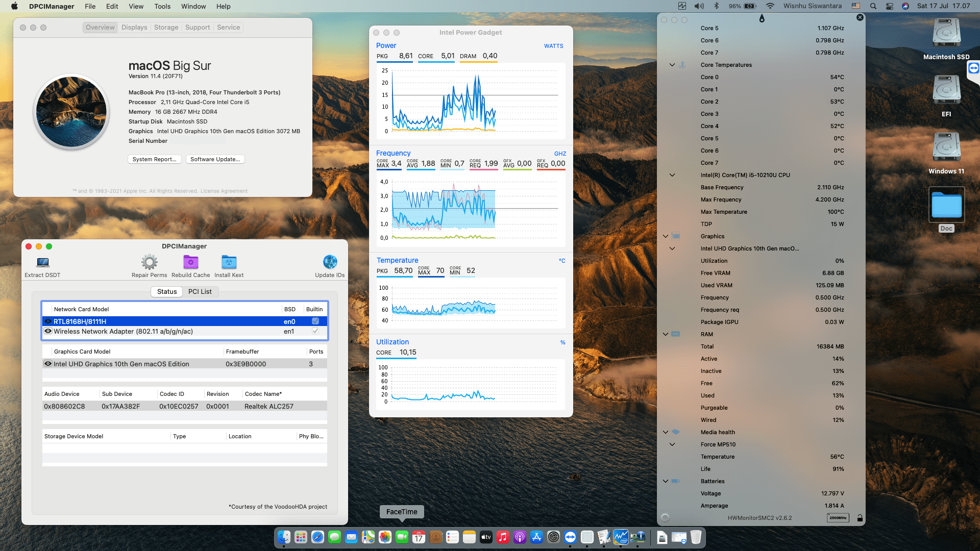This screenshot has height=551, width=980.
Task: Open App Store from the Dock
Action: (x=536, y=537)
